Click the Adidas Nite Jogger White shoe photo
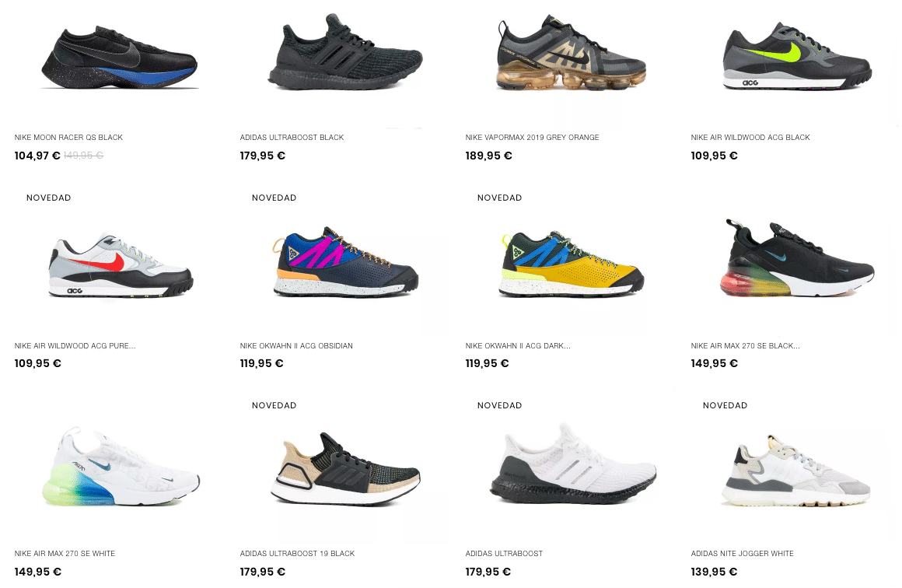The height and width of the screenshot is (588, 902). pyautogui.click(x=795, y=471)
